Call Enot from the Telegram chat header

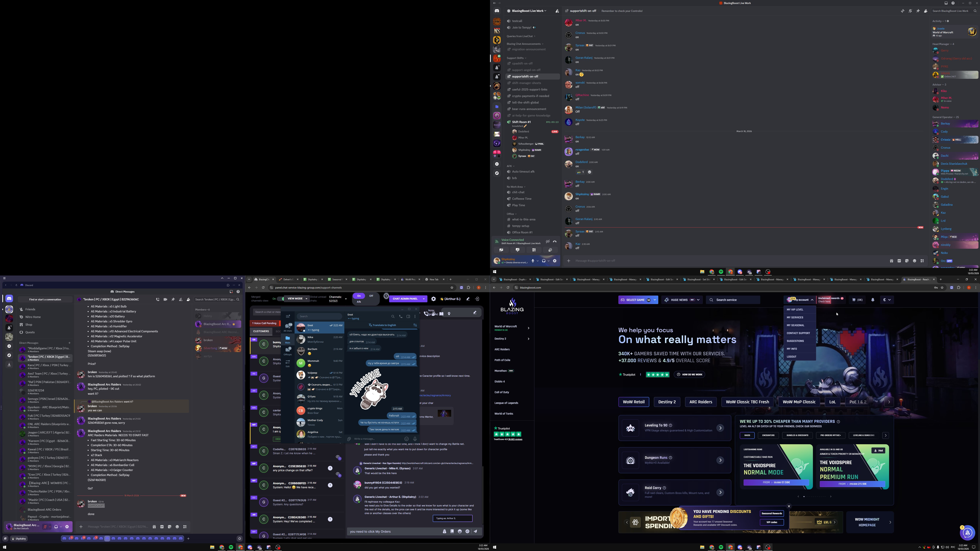(x=401, y=316)
